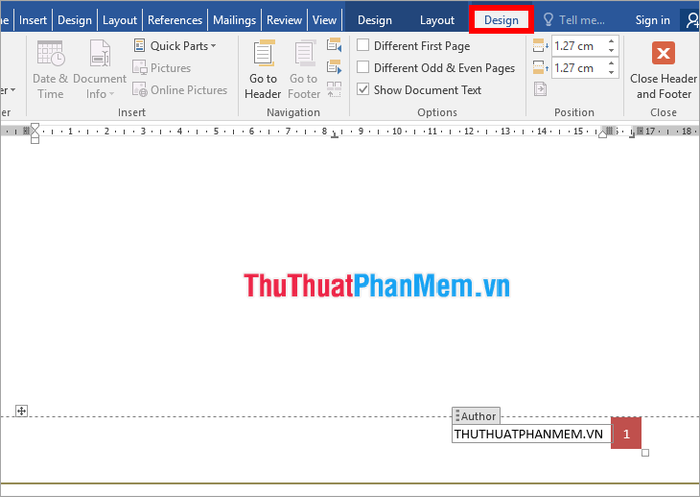Click the Header from Top icon
The height and width of the screenshot is (497, 700).
click(x=540, y=46)
